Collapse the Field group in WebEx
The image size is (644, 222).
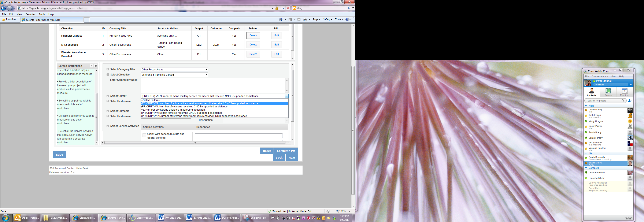click(586, 106)
